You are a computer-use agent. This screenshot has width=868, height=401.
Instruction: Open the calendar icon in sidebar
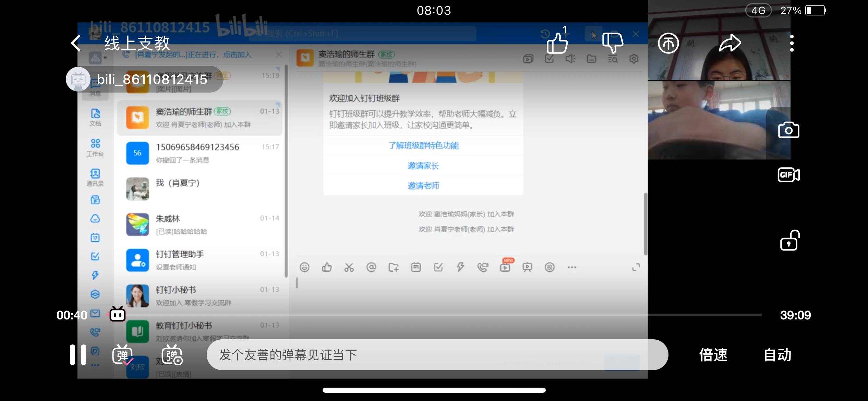(95, 237)
